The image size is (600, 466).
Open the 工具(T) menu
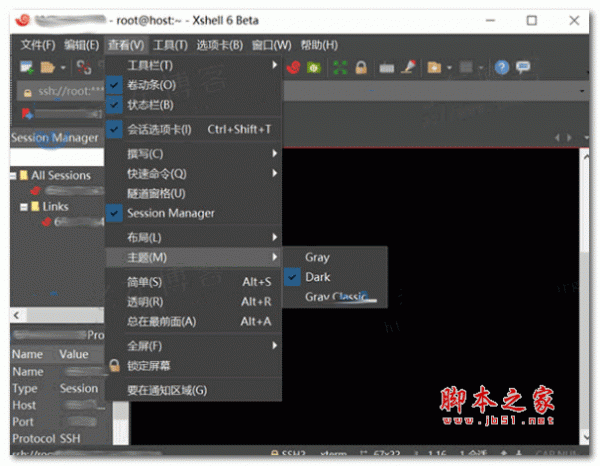[x=170, y=45]
